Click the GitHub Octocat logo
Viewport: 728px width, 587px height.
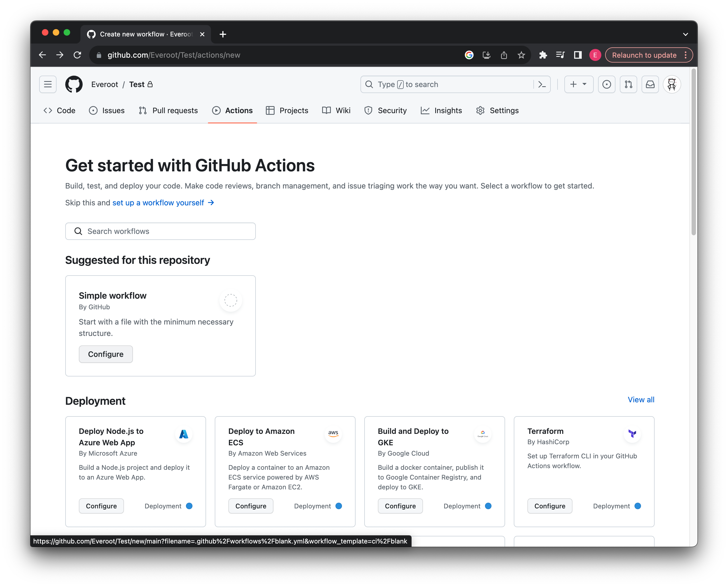[x=74, y=84]
